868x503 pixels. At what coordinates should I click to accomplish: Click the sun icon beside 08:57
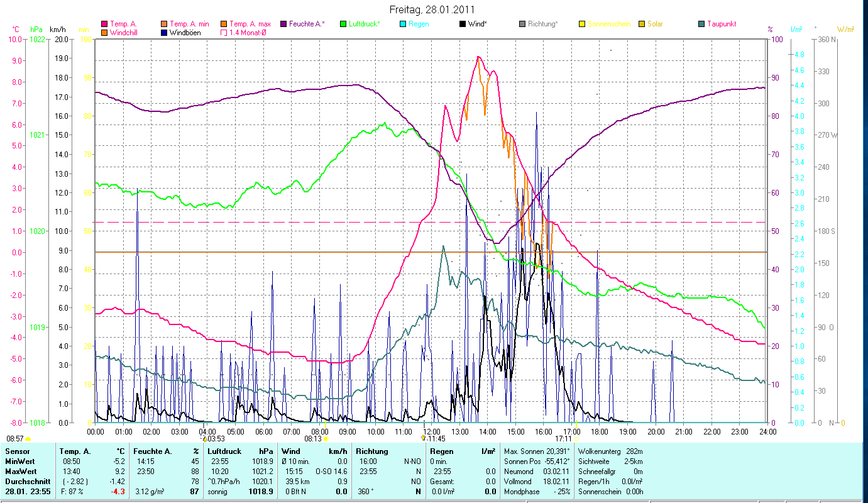pyautogui.click(x=28, y=438)
